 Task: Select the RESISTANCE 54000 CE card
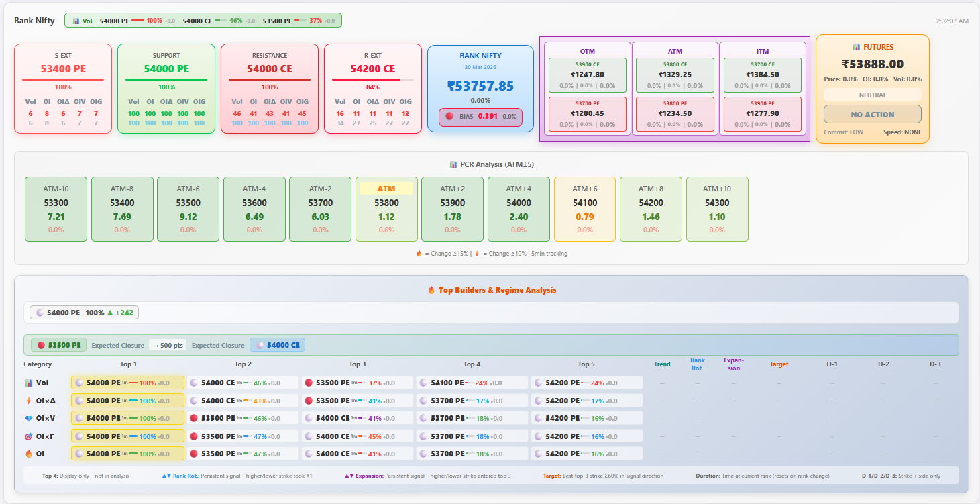pos(270,89)
